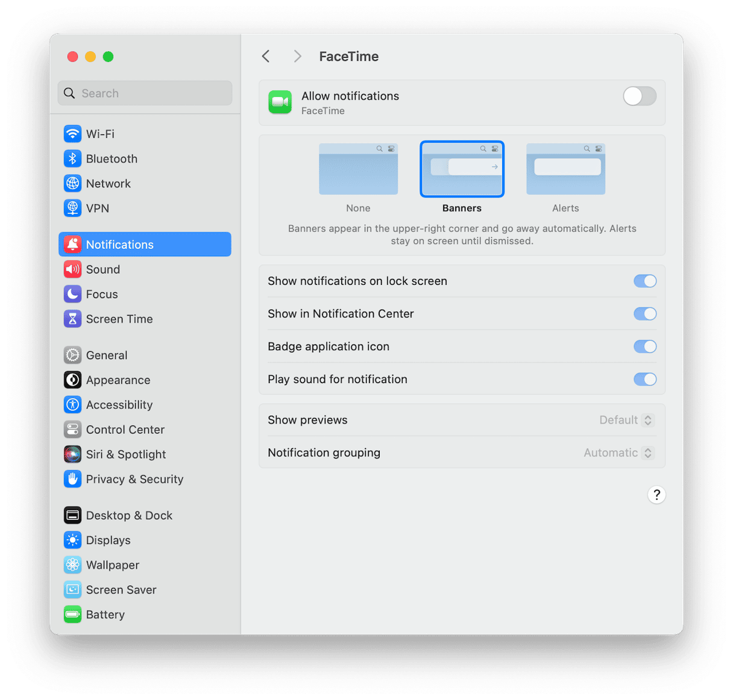Click the Appearance icon
Image resolution: width=733 pixels, height=700 pixels.
click(x=72, y=380)
